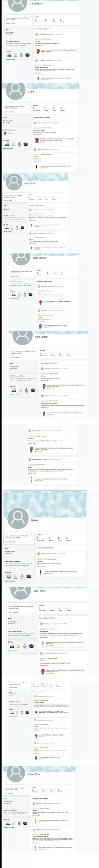Open 'View your profile' under Carol Brown
Image resolution: width=99 pixels, height=868 pixels.
click(x=10, y=24)
